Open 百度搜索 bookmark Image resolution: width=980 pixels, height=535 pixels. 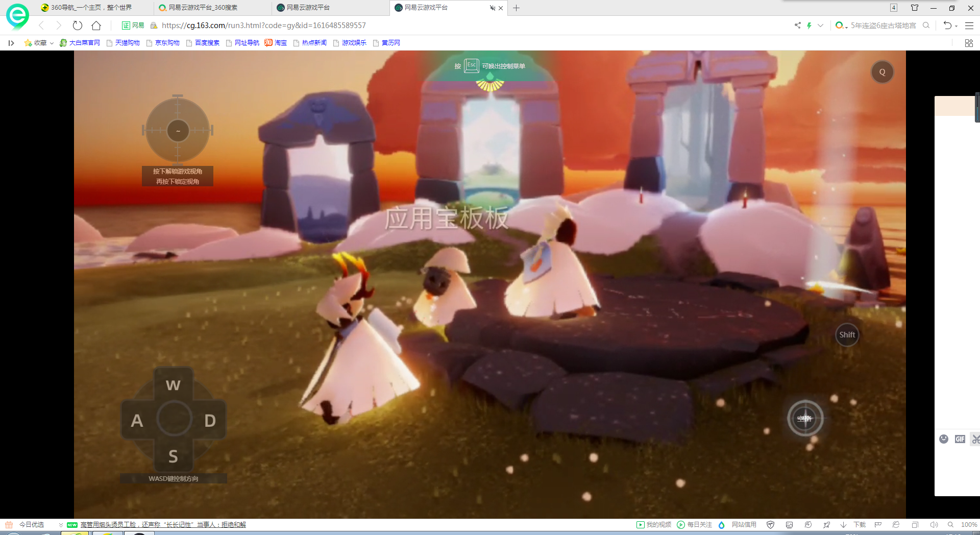[x=203, y=43]
